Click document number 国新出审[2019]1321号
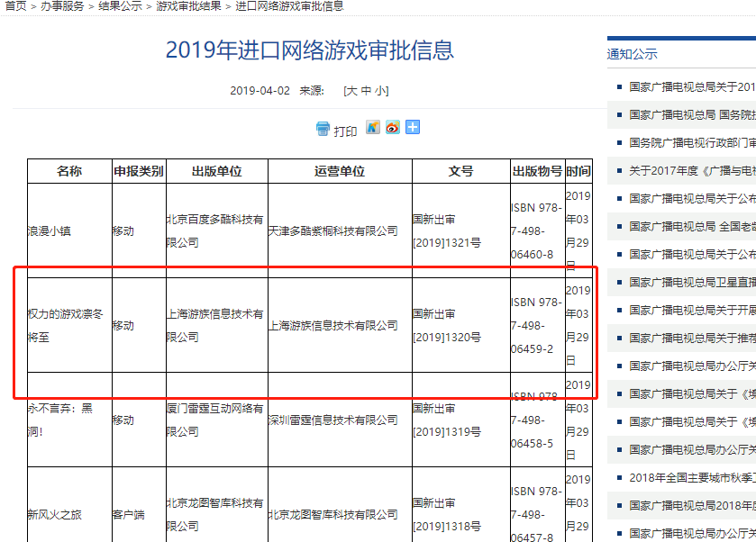The width and height of the screenshot is (756, 542). (447, 231)
